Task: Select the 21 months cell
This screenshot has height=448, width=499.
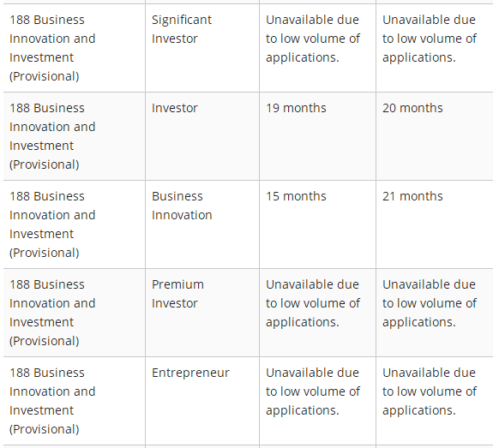Action: (x=435, y=224)
